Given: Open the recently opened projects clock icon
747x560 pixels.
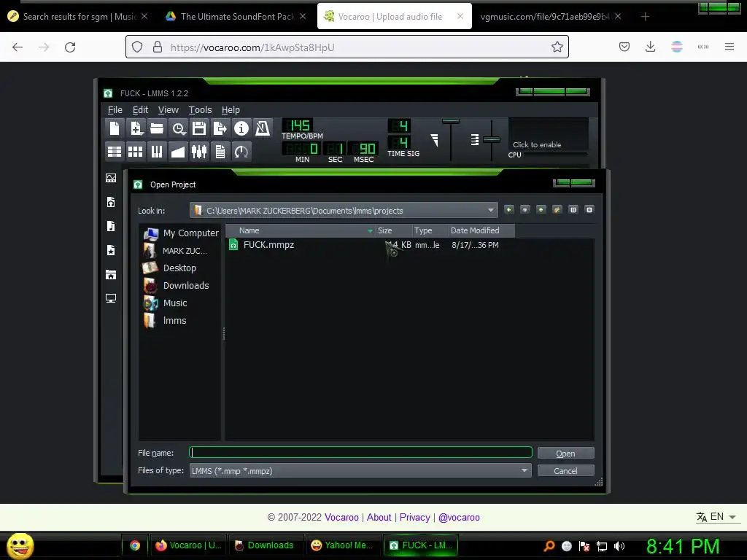Looking at the screenshot, I should (x=178, y=128).
